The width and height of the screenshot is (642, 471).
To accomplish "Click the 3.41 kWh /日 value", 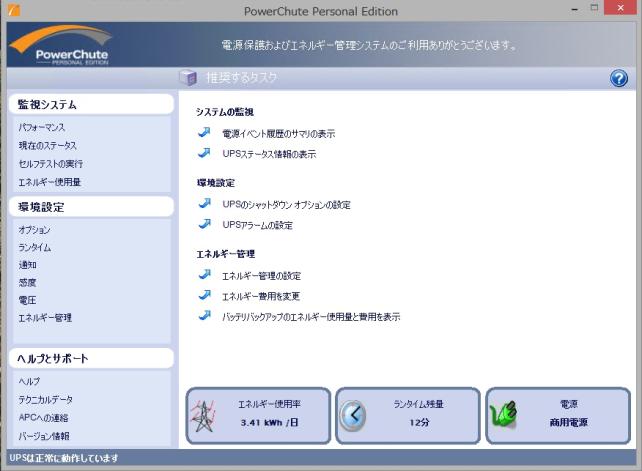I will [x=269, y=422].
